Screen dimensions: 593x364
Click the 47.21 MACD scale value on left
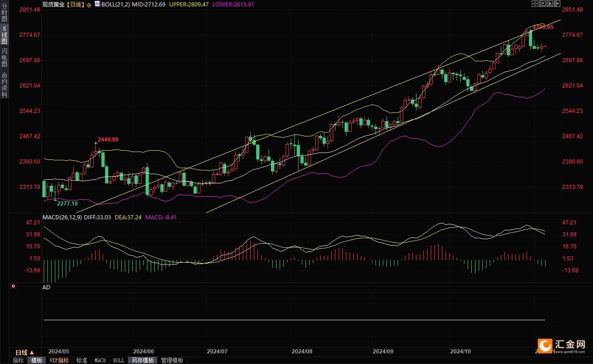point(34,223)
